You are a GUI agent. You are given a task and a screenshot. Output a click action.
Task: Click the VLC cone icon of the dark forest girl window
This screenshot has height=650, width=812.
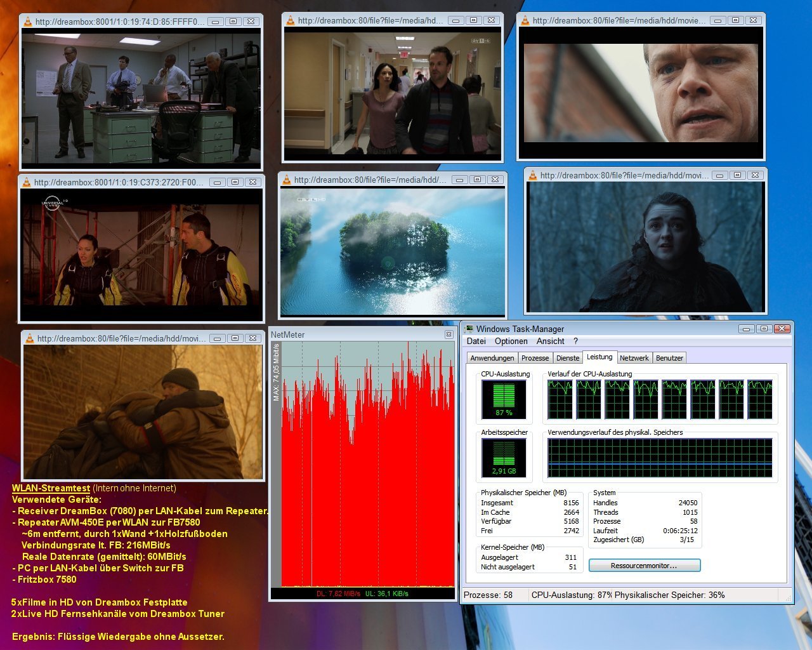[532, 175]
